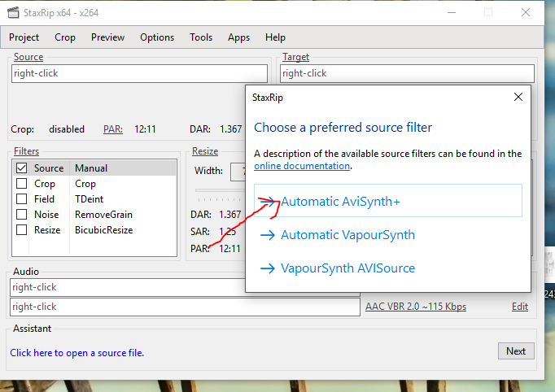Click the Filters section header link
The height and width of the screenshot is (392, 555).
26,151
